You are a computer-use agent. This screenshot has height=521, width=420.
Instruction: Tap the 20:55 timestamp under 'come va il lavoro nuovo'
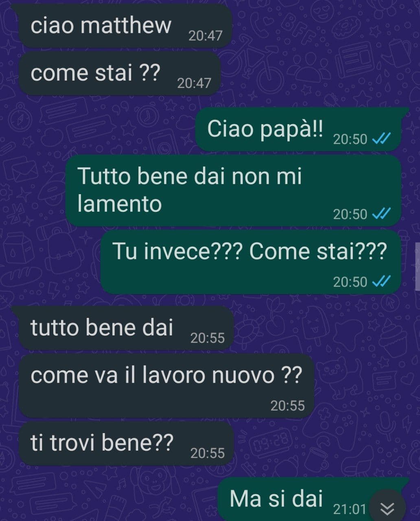(288, 405)
